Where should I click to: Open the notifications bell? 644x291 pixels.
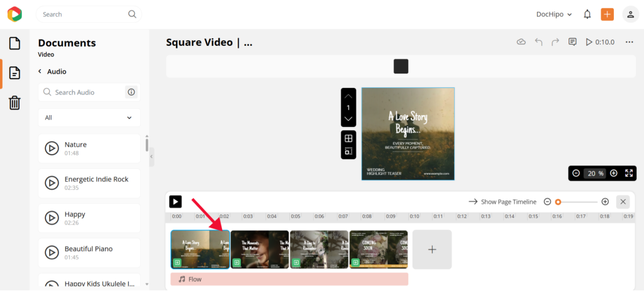click(587, 14)
